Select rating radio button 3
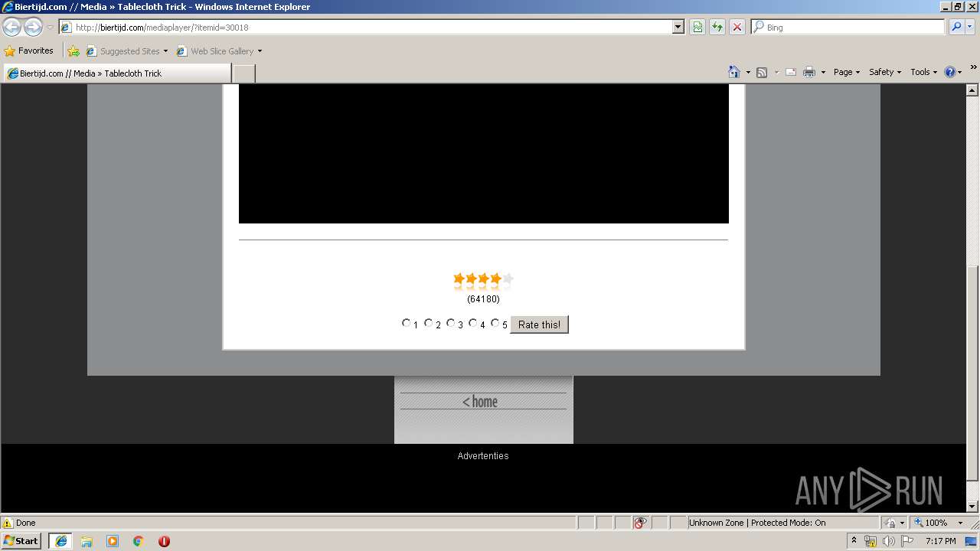980x551 pixels. coord(451,323)
